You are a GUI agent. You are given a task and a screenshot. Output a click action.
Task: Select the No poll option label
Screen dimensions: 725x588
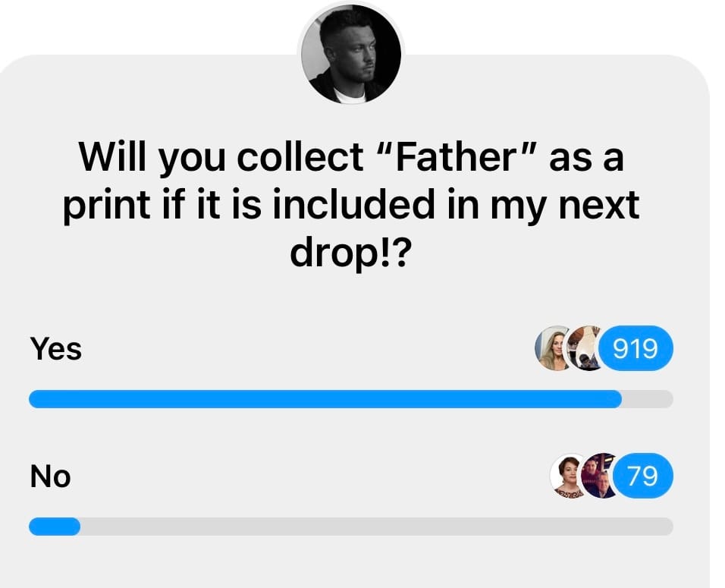[50, 476]
